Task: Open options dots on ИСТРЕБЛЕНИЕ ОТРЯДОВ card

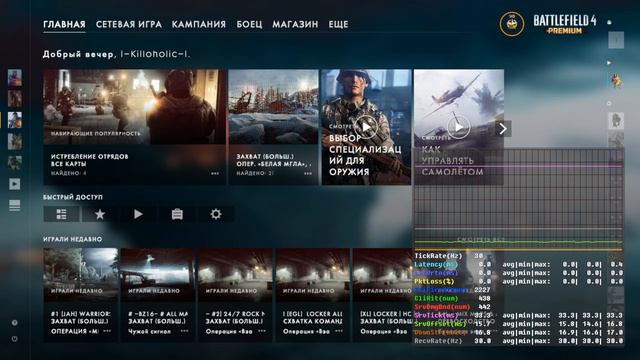Action: (215, 173)
